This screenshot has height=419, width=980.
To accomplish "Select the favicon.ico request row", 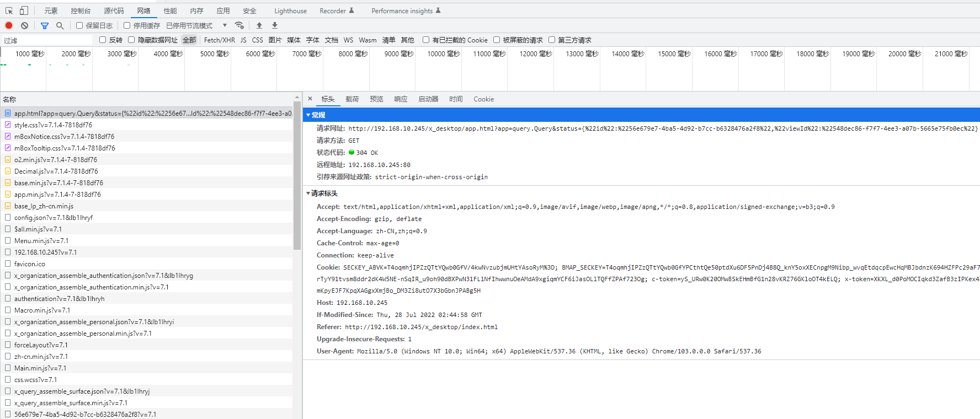I will click(x=30, y=264).
